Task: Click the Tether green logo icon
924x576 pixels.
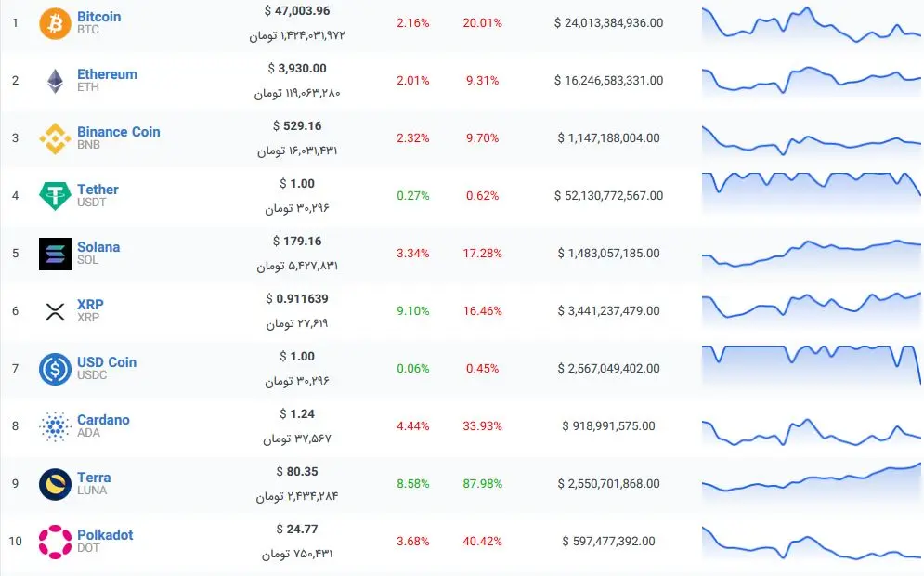Action: pos(55,196)
